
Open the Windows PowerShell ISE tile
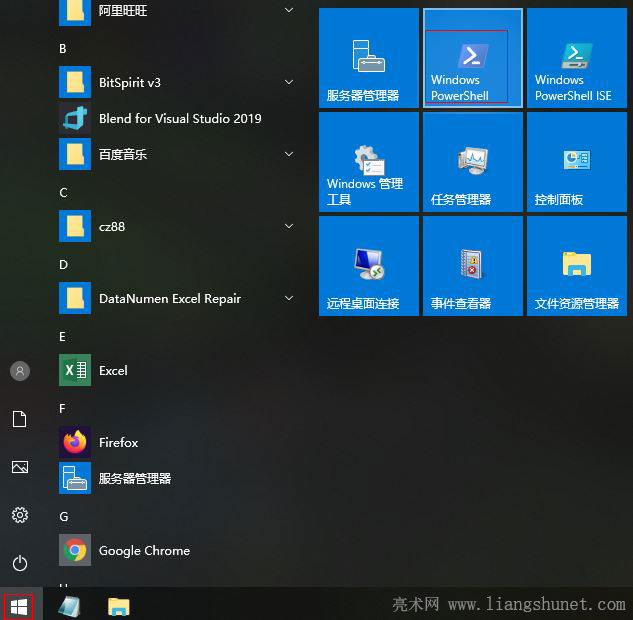(576, 58)
